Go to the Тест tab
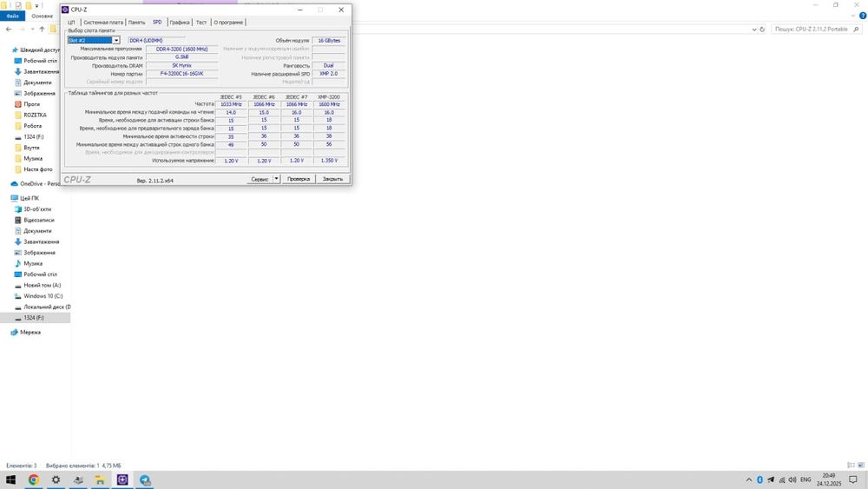Image resolution: width=868 pixels, height=489 pixels. click(x=201, y=23)
